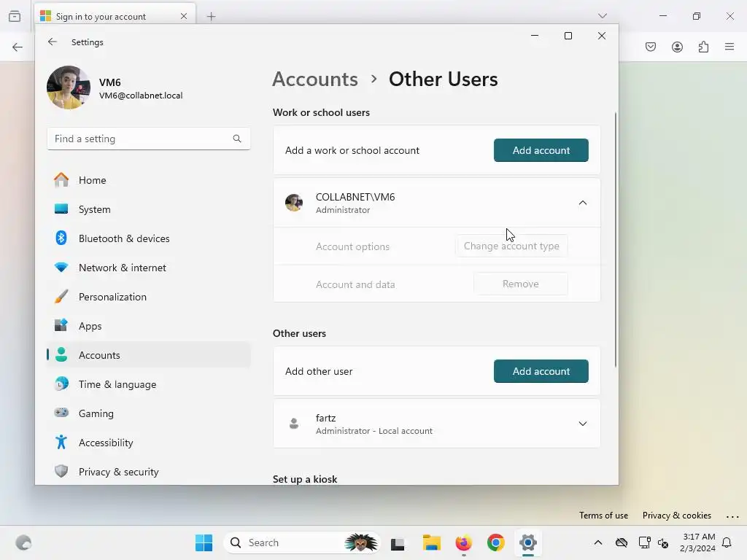747x560 pixels.
Task: Open Bluetooth & devices settings
Action: (149, 238)
